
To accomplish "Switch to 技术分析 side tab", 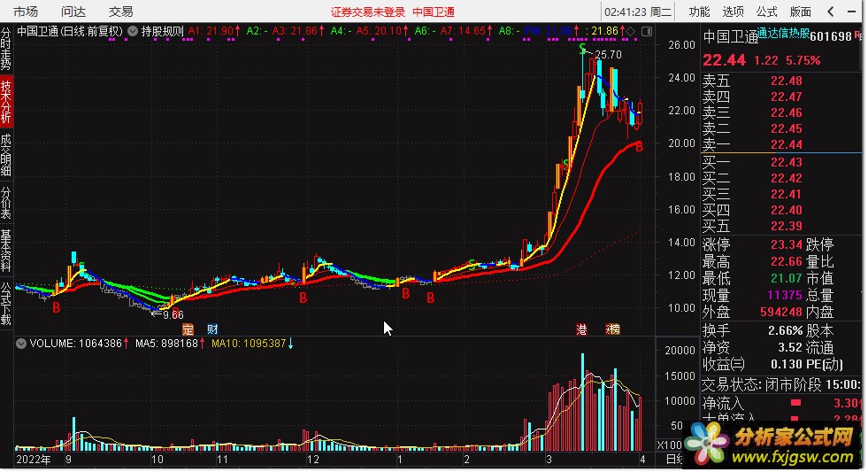I will coord(5,102).
